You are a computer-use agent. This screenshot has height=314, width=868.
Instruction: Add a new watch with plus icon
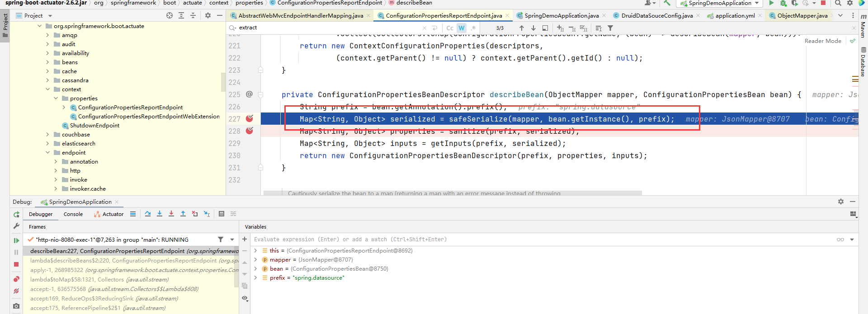tap(245, 239)
